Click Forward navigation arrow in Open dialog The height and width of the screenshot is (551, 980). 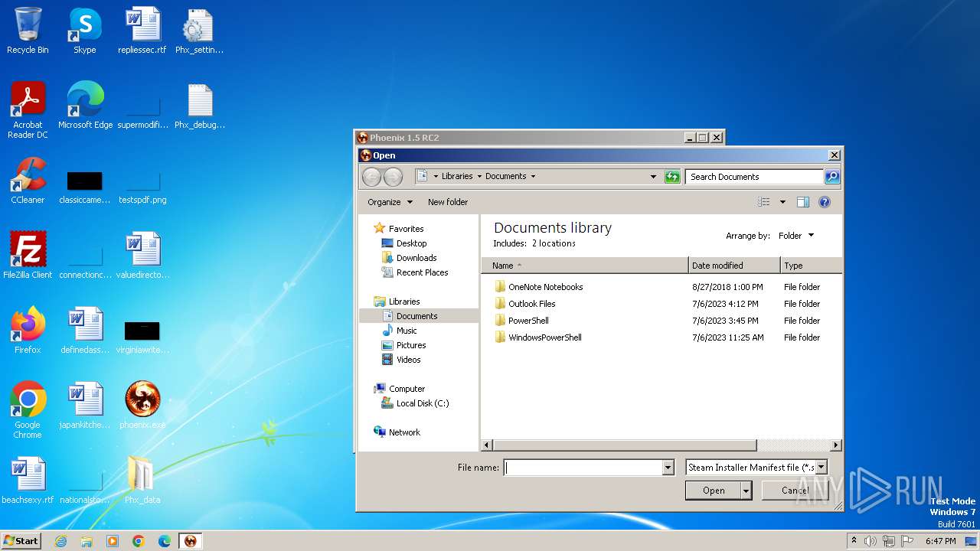click(x=393, y=177)
